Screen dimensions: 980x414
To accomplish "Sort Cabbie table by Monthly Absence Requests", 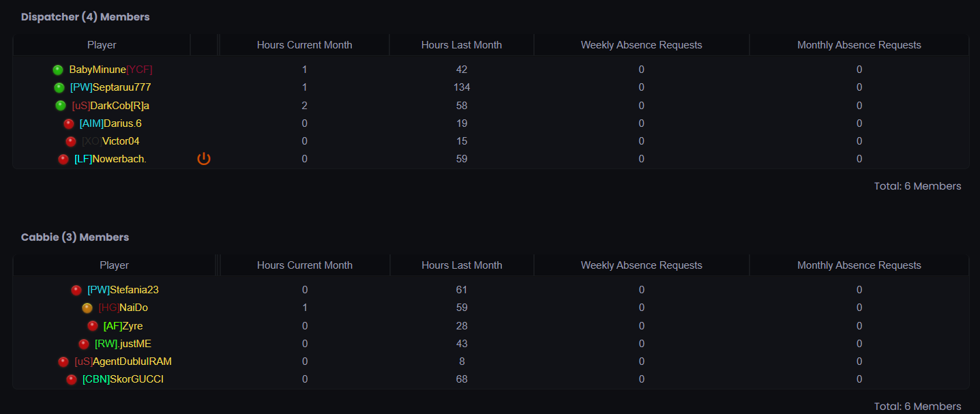I will click(859, 265).
